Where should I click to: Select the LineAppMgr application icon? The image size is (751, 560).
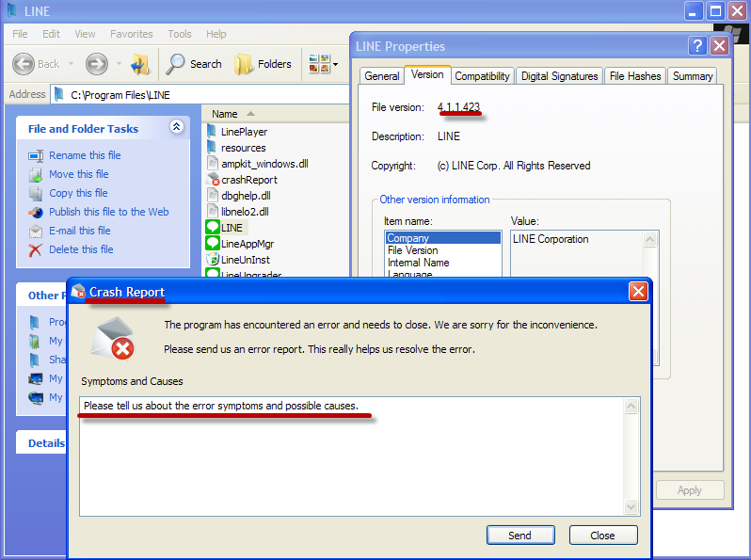[x=213, y=244]
